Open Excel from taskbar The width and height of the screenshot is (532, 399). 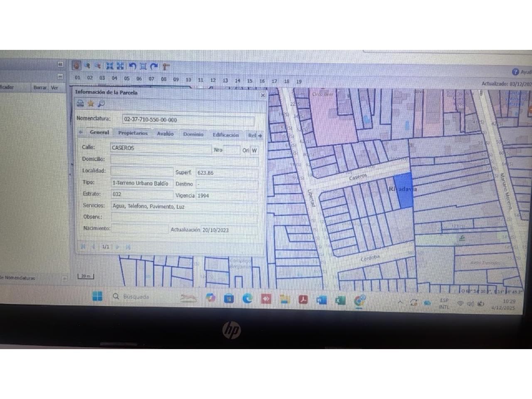340,300
